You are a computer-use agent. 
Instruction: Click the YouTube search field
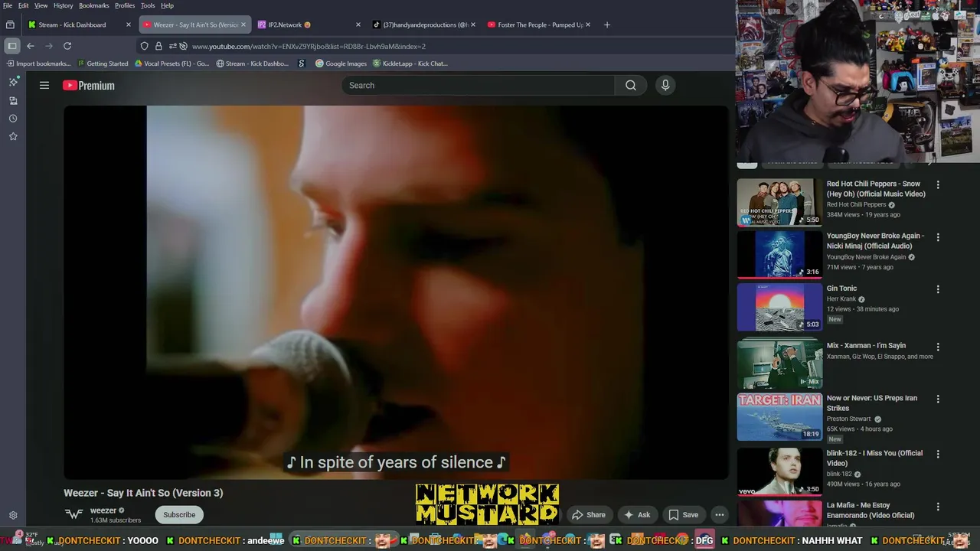479,86
